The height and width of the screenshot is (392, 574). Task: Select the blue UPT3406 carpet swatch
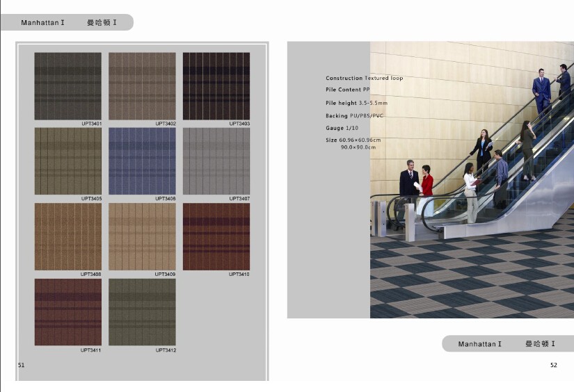(142, 161)
